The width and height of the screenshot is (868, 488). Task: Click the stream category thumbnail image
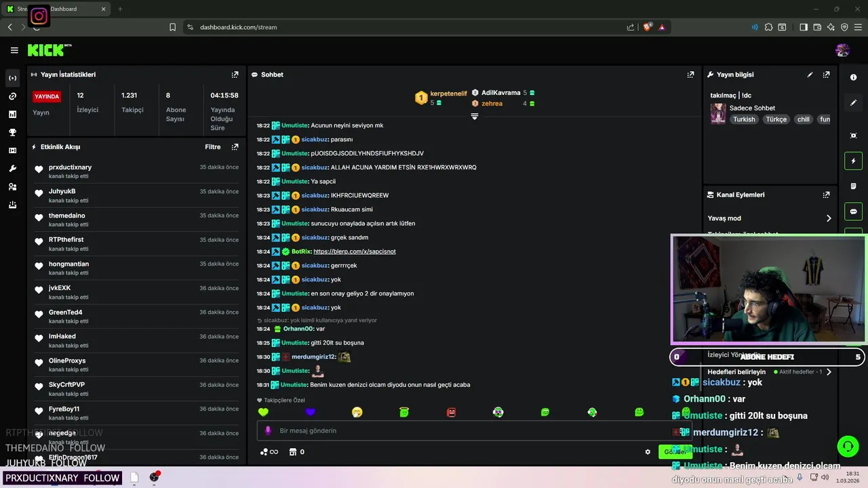coord(718,114)
